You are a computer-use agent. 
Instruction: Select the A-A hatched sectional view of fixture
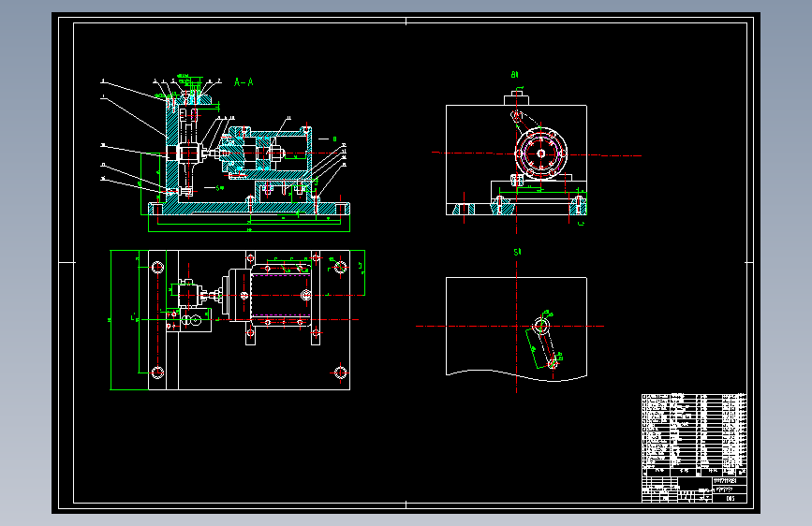[x=248, y=153]
